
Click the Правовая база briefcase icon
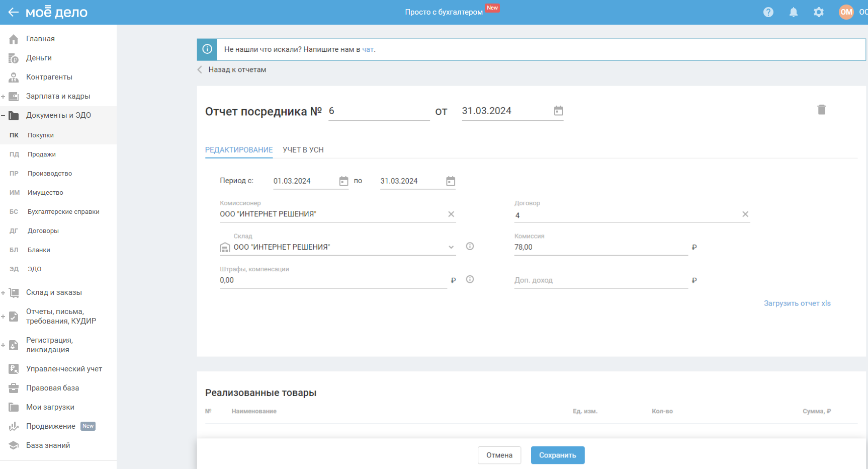click(x=14, y=388)
